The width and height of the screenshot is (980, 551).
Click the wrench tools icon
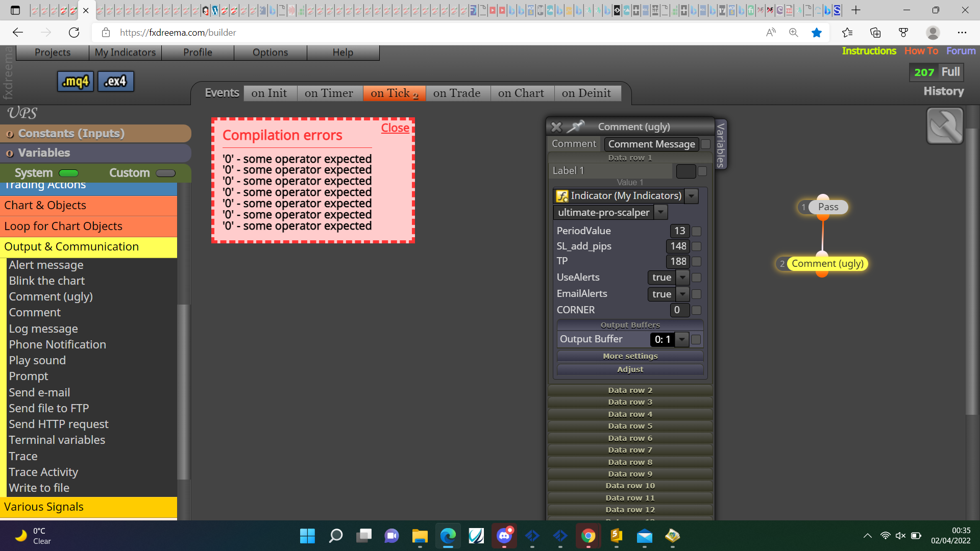945,126
